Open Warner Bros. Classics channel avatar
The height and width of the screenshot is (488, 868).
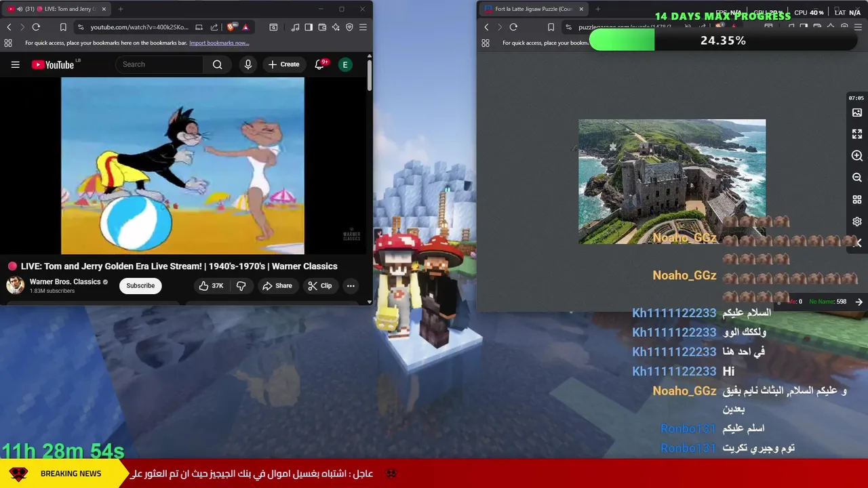[15, 285]
